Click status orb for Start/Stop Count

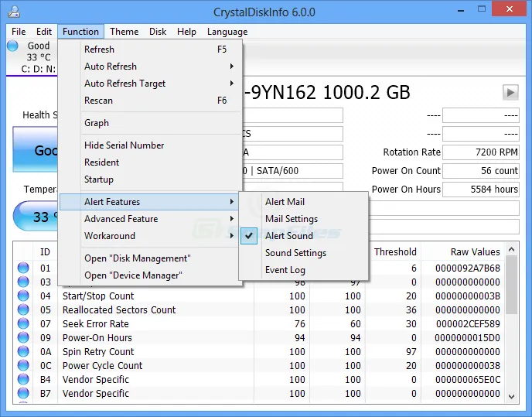click(23, 296)
